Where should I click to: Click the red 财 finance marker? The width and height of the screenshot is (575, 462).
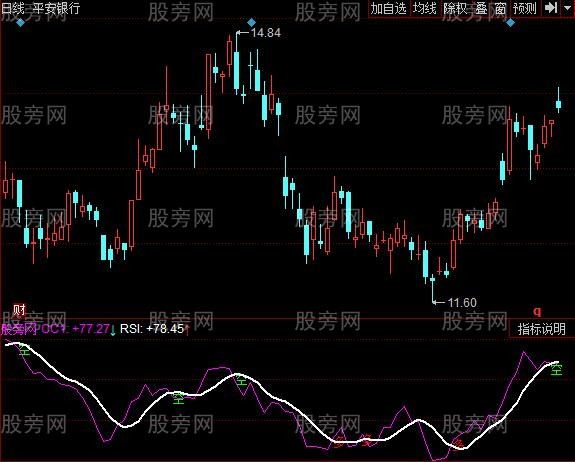19,310
